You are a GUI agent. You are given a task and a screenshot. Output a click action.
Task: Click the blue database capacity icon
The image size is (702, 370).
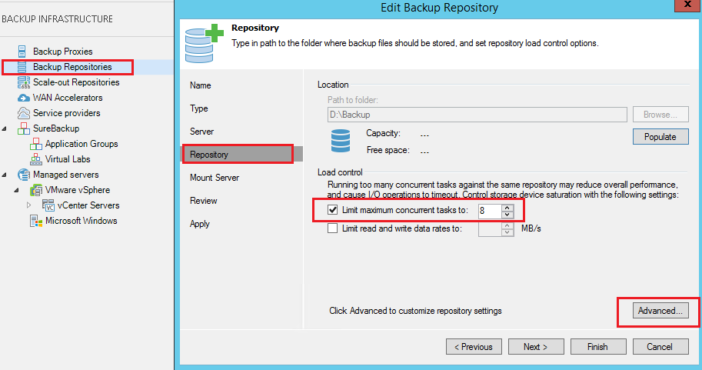click(x=340, y=141)
